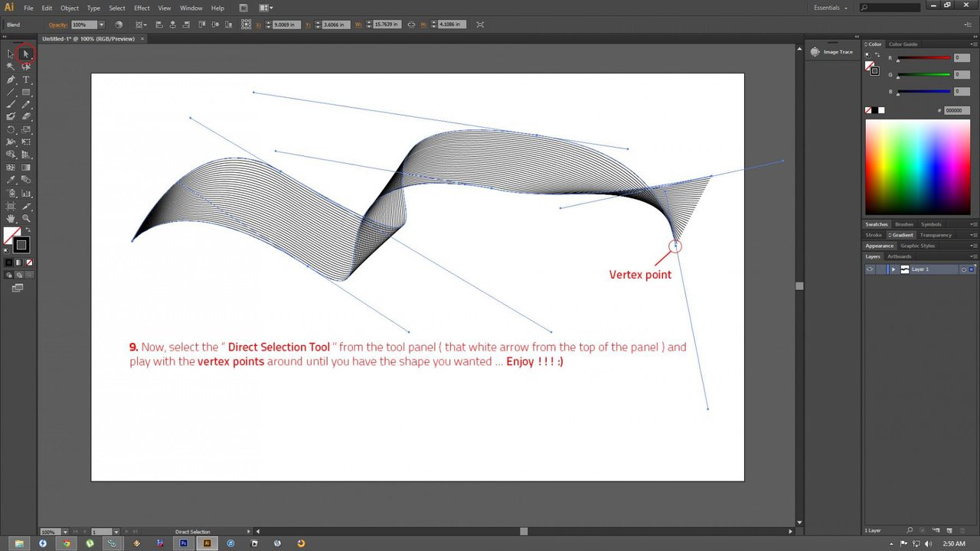Click the Isolate Selected Object icon
The height and width of the screenshot is (551, 980).
[x=480, y=24]
